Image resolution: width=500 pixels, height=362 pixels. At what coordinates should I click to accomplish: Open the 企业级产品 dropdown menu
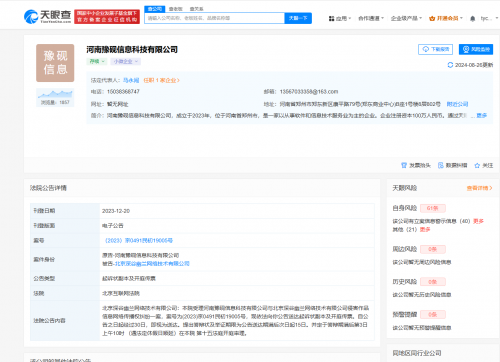(x=406, y=18)
